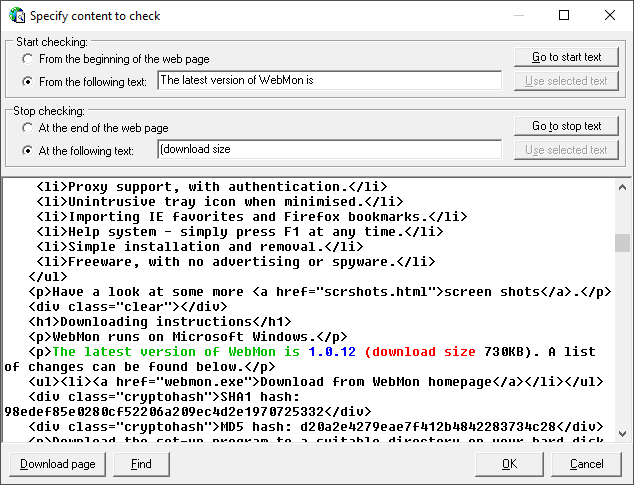Select 'From the following text' radio button
The width and height of the screenshot is (634, 485).
[27, 82]
